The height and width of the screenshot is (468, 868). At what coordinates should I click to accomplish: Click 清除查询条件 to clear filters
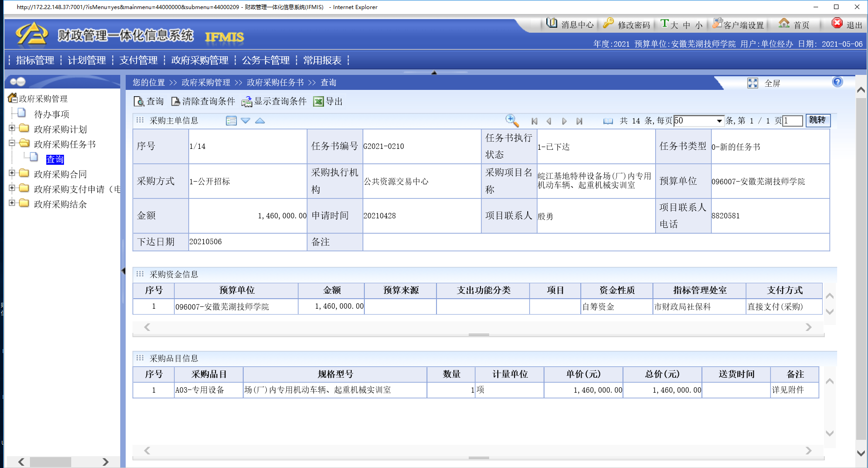[x=203, y=101]
